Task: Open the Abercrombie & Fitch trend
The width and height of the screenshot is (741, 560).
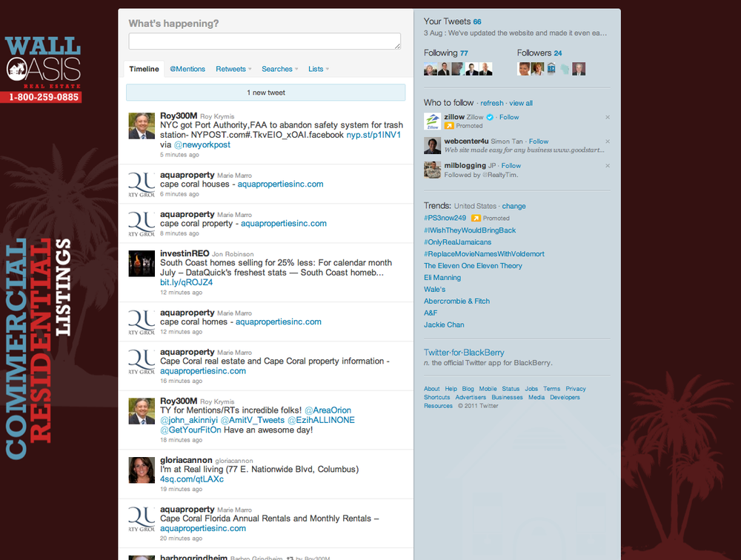Action: (456, 301)
